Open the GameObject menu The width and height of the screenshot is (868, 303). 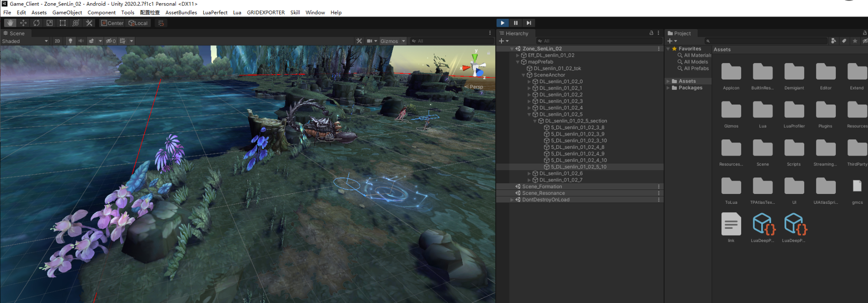coord(67,13)
